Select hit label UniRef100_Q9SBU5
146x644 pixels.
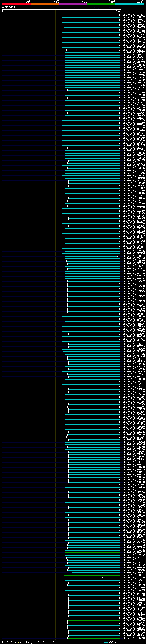coord(134,145)
